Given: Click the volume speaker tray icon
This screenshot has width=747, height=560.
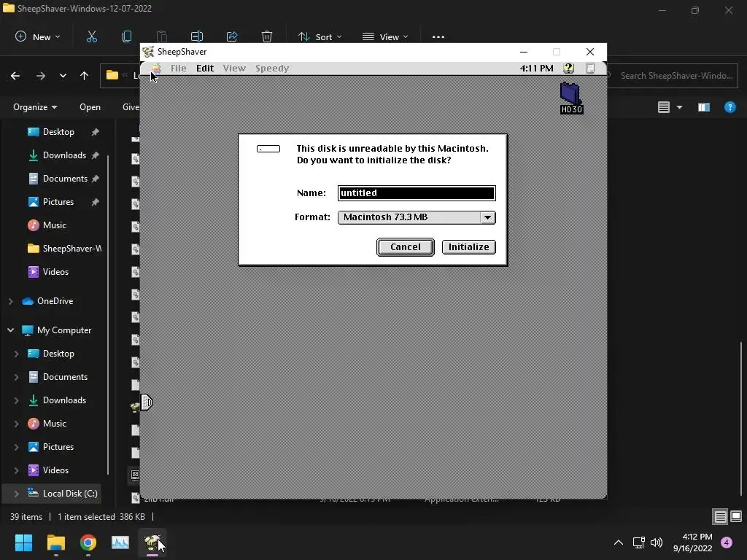Looking at the screenshot, I should (x=657, y=542).
